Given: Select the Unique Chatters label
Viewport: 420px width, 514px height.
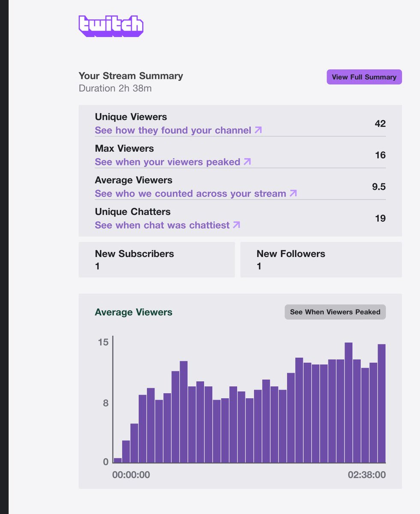Looking at the screenshot, I should click(133, 212).
